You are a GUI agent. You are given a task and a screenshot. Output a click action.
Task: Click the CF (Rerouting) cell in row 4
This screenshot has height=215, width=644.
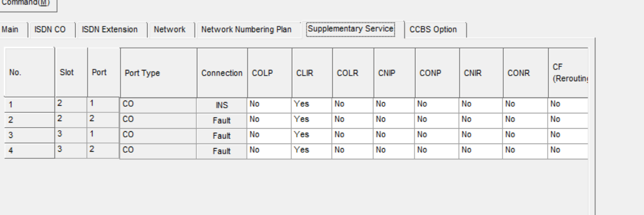568,150
